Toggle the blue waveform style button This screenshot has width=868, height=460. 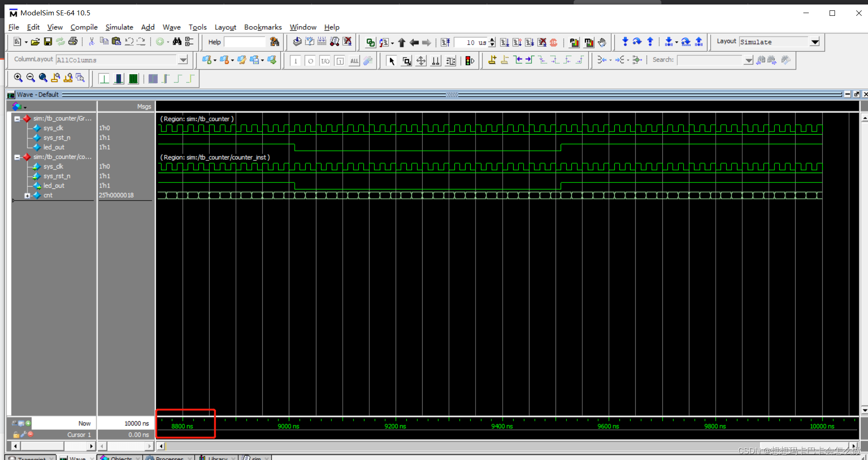119,79
